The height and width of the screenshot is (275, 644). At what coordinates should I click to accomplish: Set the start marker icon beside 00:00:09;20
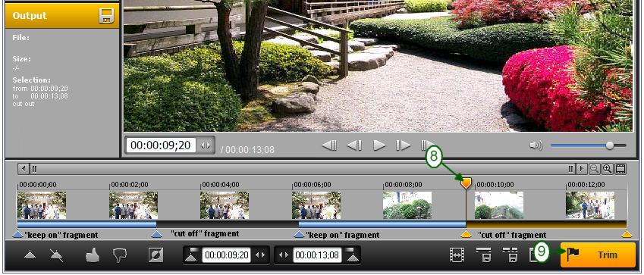192,255
